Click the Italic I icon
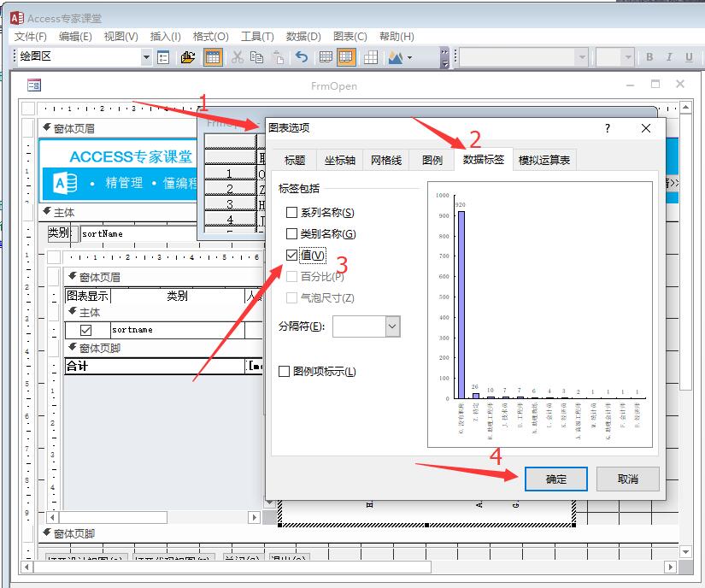 coord(669,57)
